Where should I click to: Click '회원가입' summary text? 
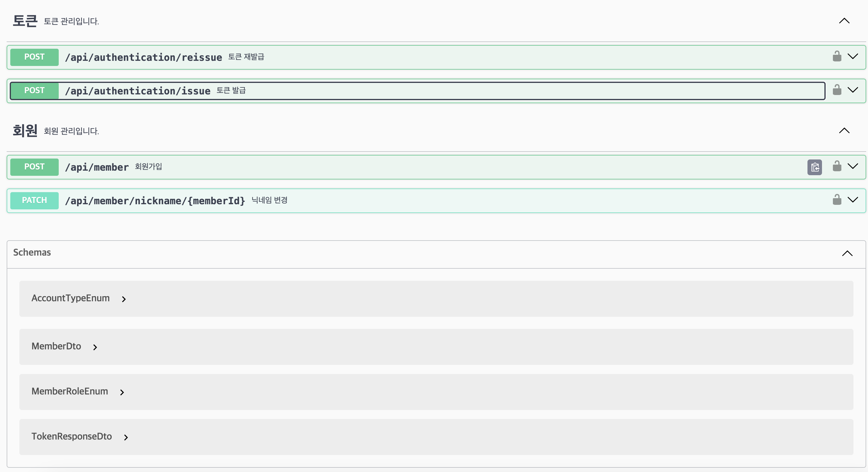pos(149,167)
